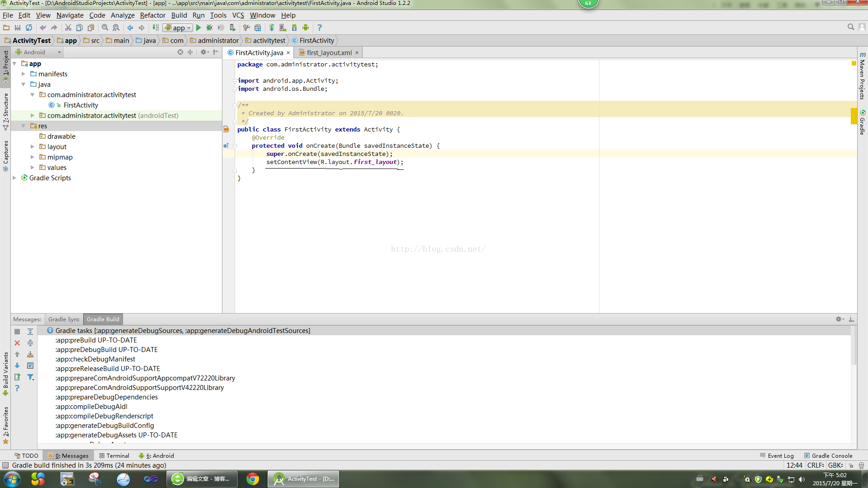Image resolution: width=868 pixels, height=488 pixels.
Task: Click Next Message down arrow
Action: coord(17,366)
